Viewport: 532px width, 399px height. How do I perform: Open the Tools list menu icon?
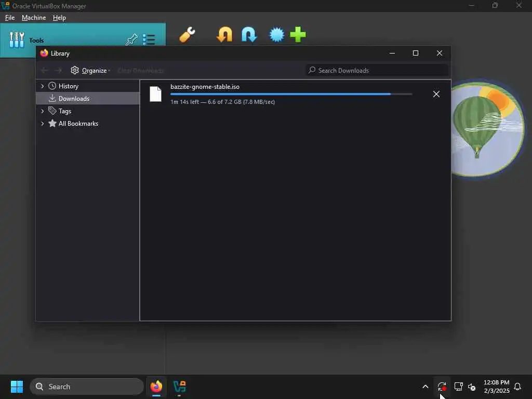(x=149, y=39)
